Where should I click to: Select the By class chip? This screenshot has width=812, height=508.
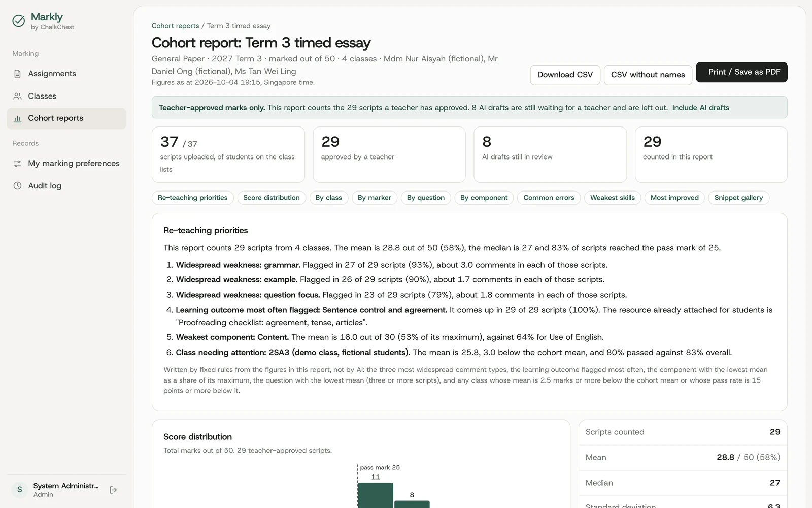point(328,198)
